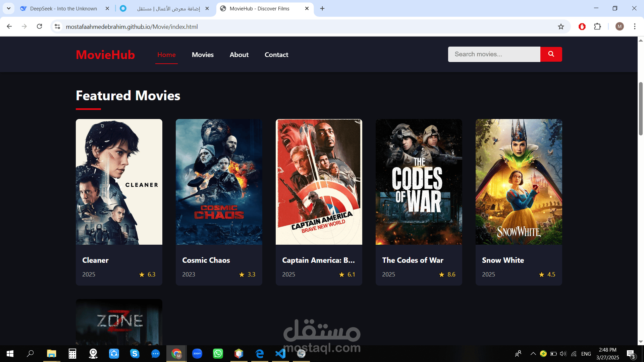The width and height of the screenshot is (644, 362).
Task: Click the red ad blocker extension icon
Action: point(582,26)
